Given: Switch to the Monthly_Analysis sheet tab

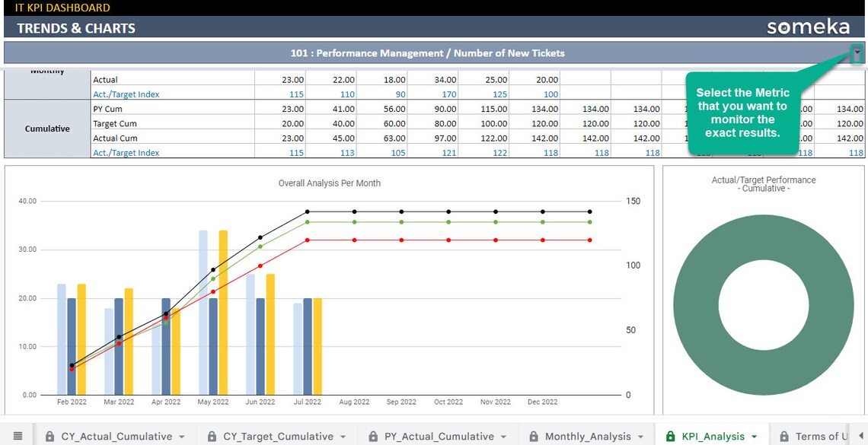Looking at the screenshot, I should (x=588, y=436).
